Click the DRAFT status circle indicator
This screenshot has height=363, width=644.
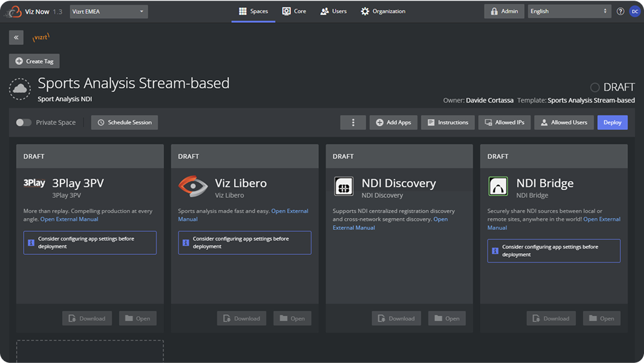[594, 87]
